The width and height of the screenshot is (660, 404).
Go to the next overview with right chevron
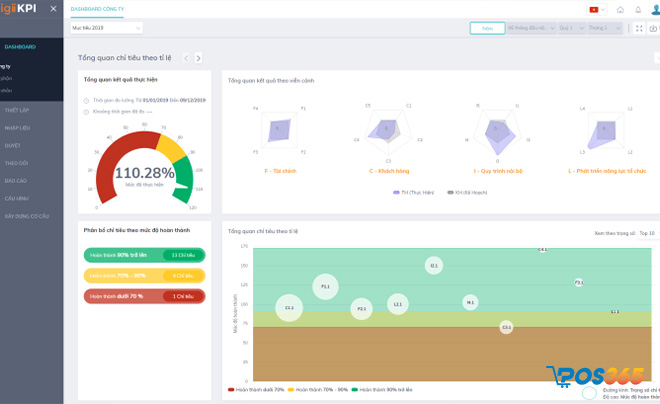tap(198, 58)
